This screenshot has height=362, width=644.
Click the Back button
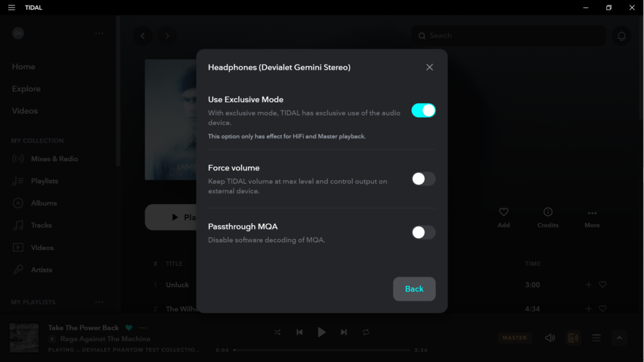coord(414,289)
